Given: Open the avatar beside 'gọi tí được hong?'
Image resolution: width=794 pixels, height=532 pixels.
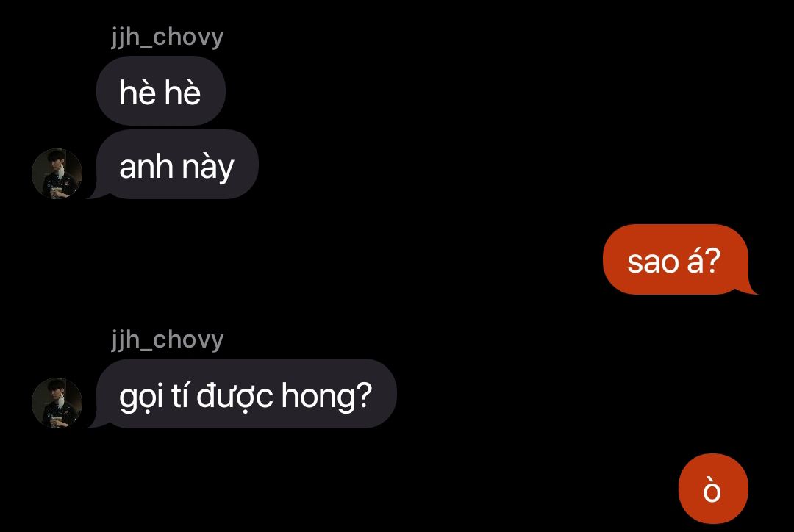Looking at the screenshot, I should click(57, 403).
